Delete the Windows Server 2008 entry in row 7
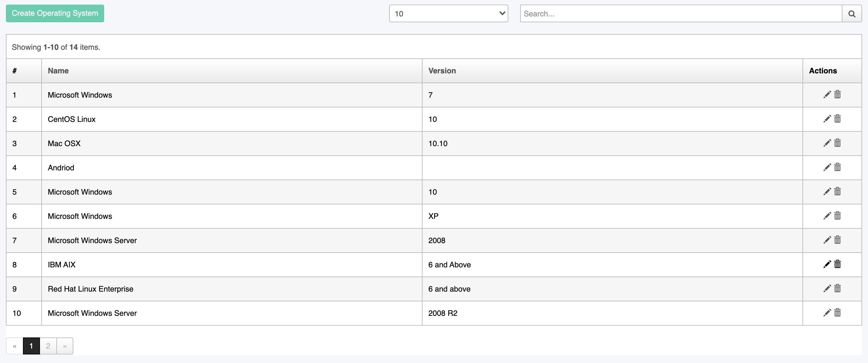Viewport: 868px width, 363px height. (x=837, y=240)
